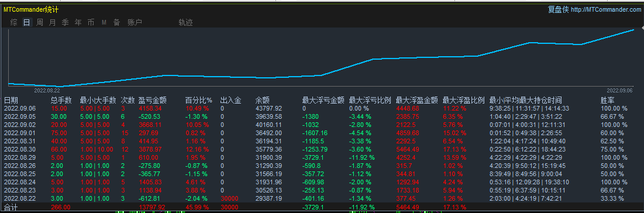Click the floating loss value -1607.16

tap(315, 133)
